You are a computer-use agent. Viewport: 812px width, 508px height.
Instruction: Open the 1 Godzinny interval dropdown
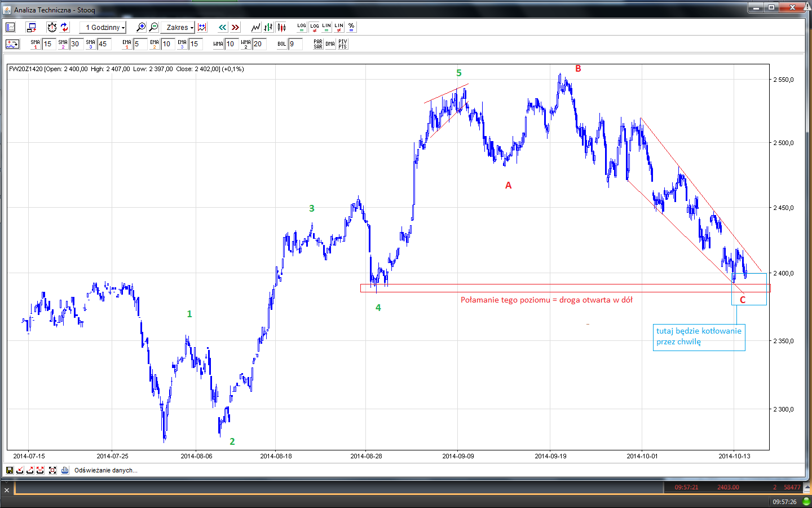click(x=103, y=27)
